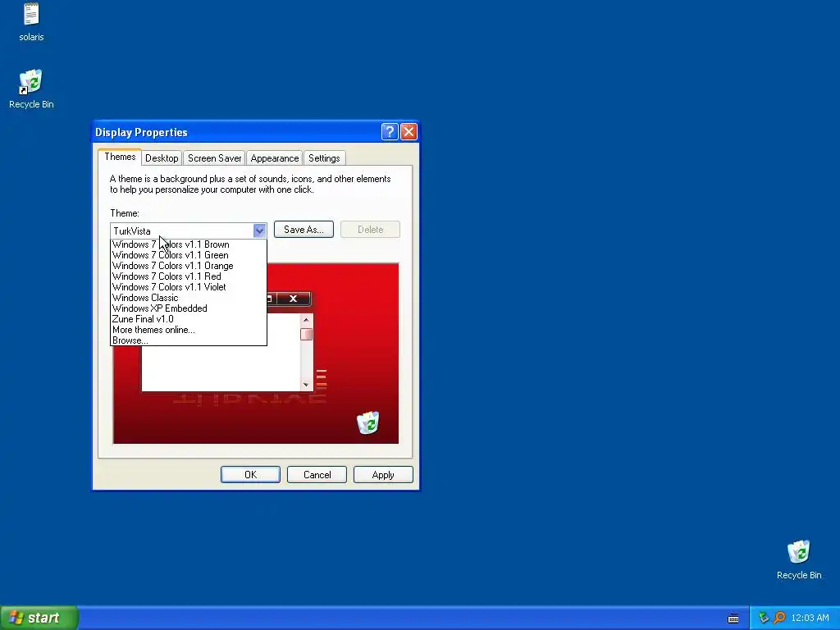Switch to the Desktop tab
This screenshot has height=630, width=840.
coord(162,158)
